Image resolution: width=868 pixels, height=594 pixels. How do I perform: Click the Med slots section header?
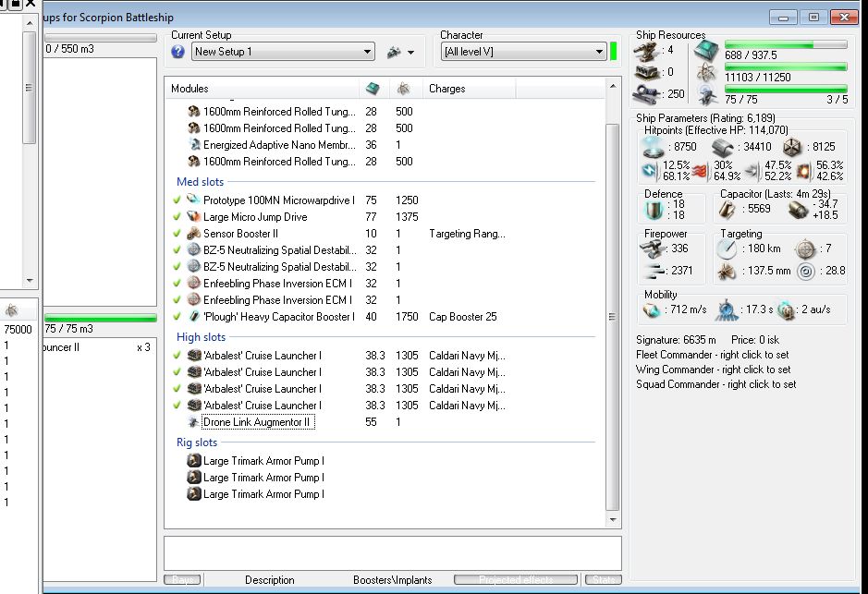click(201, 182)
